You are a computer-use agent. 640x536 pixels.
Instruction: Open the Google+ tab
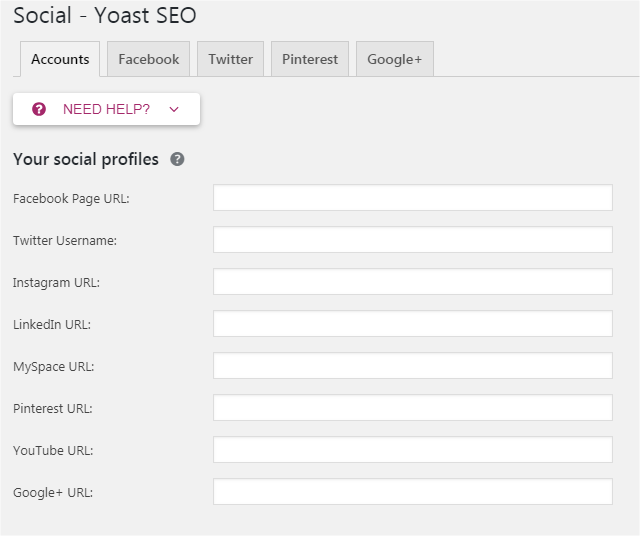(x=395, y=59)
